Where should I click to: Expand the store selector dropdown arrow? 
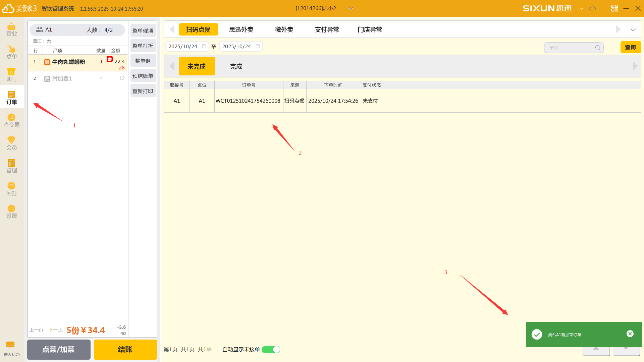pyautogui.click(x=351, y=8)
